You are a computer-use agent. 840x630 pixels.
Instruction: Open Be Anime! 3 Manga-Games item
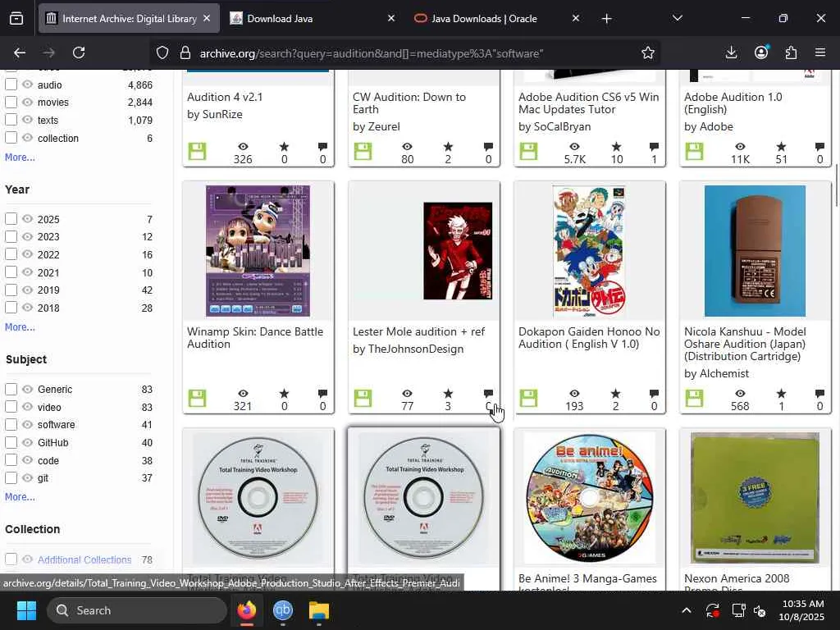587,578
